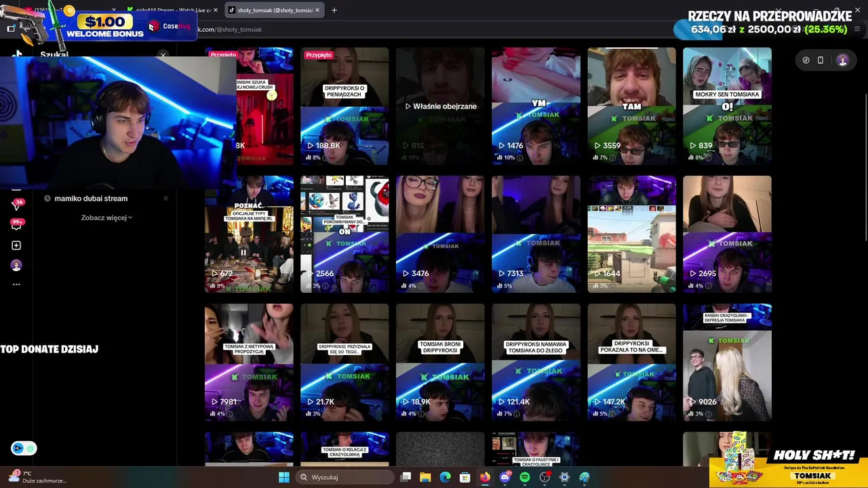The height and width of the screenshot is (488, 868).
Task: Click the phone app icon at top right
Action: (821, 60)
